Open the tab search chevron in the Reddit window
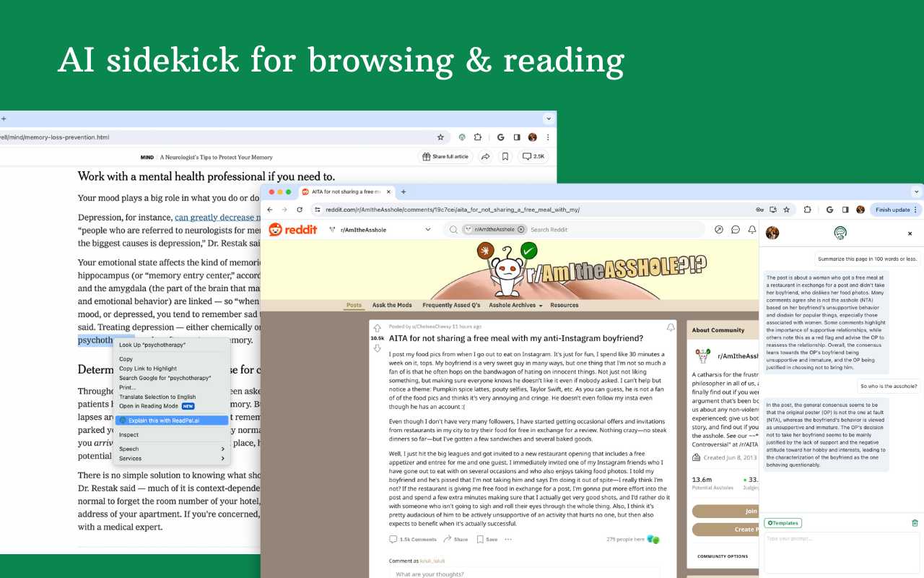Viewport: 924px width, 578px height. coord(917,191)
